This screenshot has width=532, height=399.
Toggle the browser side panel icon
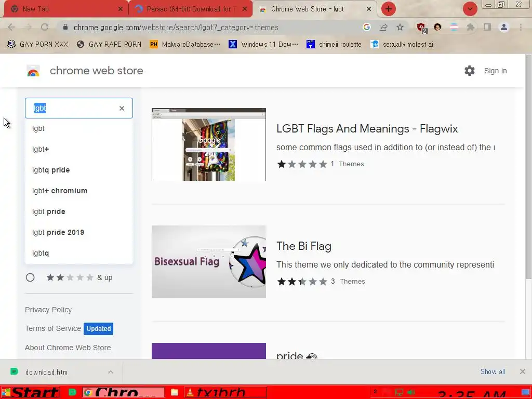pyautogui.click(x=487, y=27)
